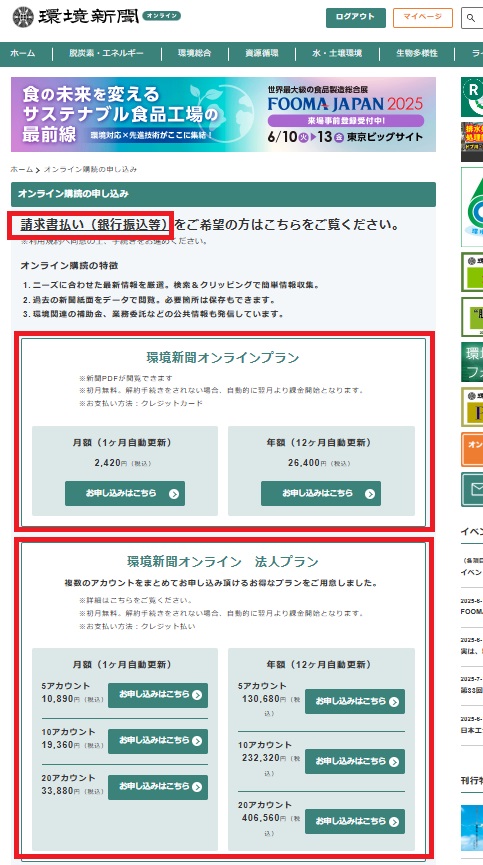Click the FOOMA JAPAN 2025 banner
Screen dimensions: 483x865
tap(223, 114)
